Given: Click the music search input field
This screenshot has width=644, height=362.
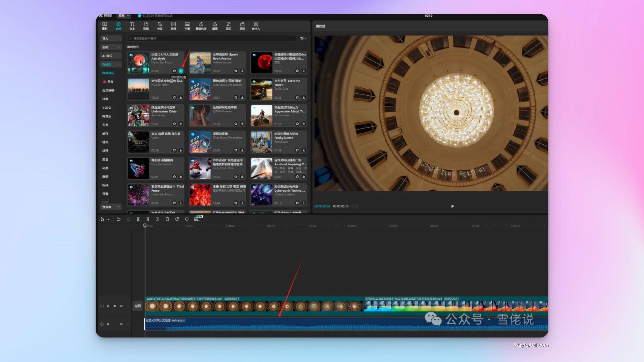Looking at the screenshot, I should (212, 38).
